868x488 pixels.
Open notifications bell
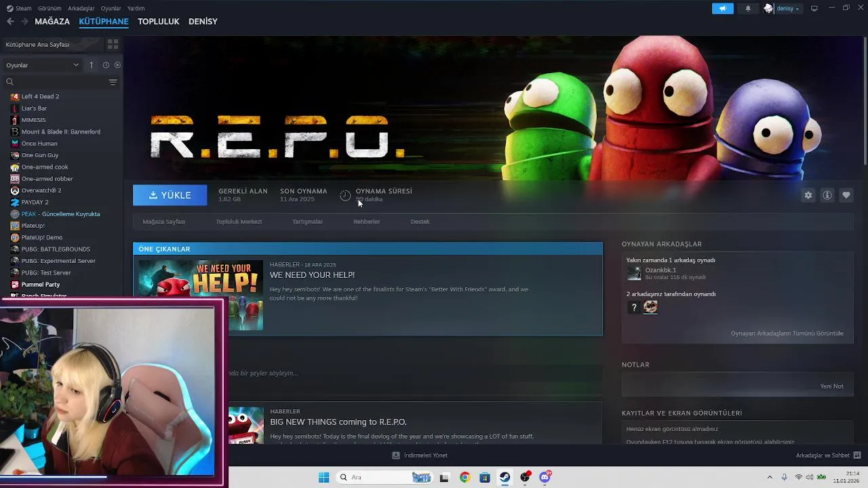point(748,8)
